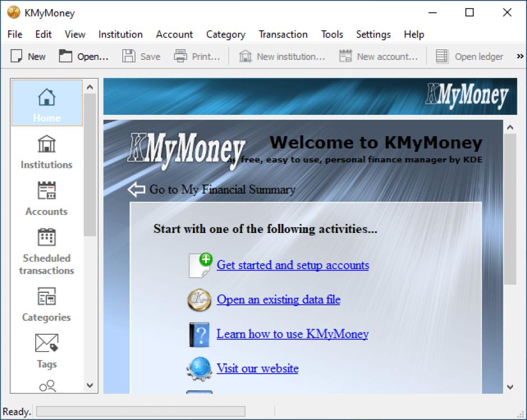Click sidebar scrollbar up arrow
The image size is (527, 420).
90,87
